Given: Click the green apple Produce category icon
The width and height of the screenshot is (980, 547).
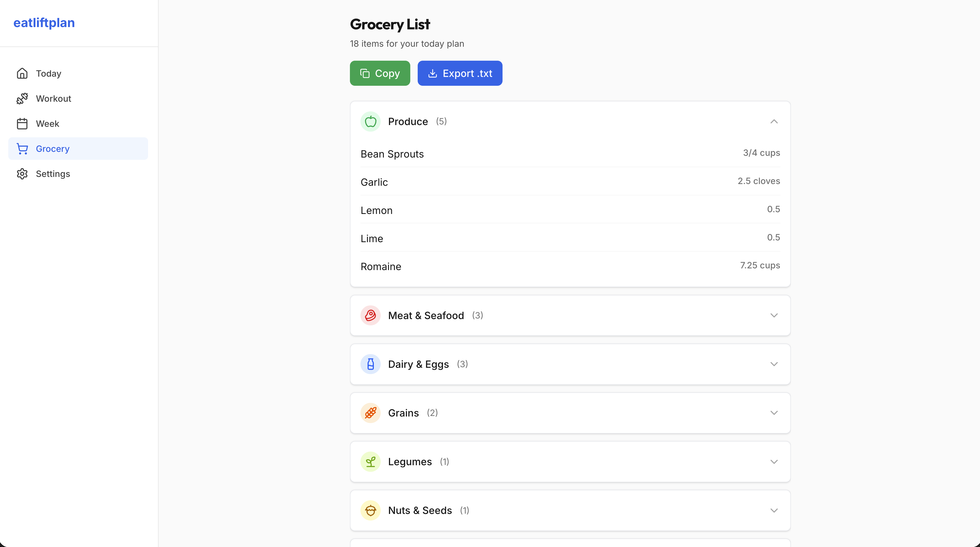Looking at the screenshot, I should coord(370,121).
